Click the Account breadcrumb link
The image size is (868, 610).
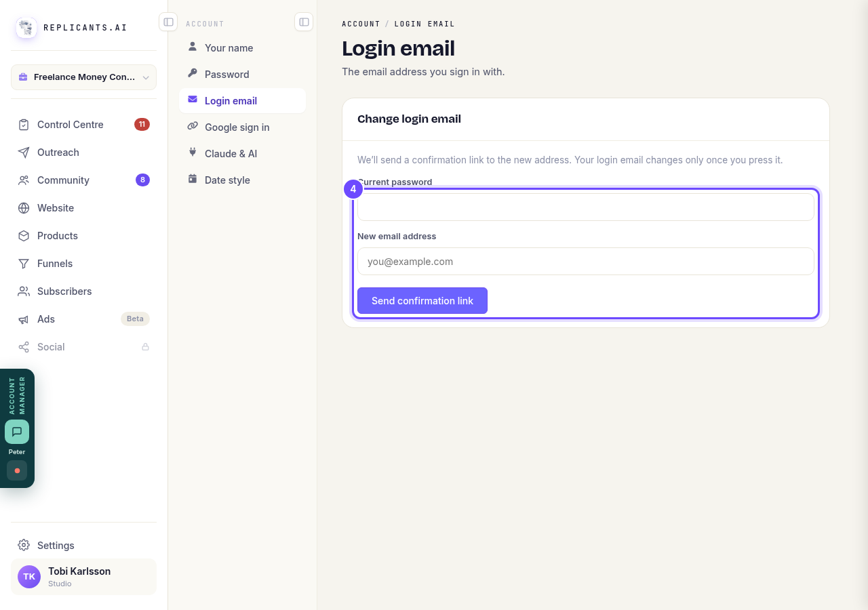(x=361, y=24)
